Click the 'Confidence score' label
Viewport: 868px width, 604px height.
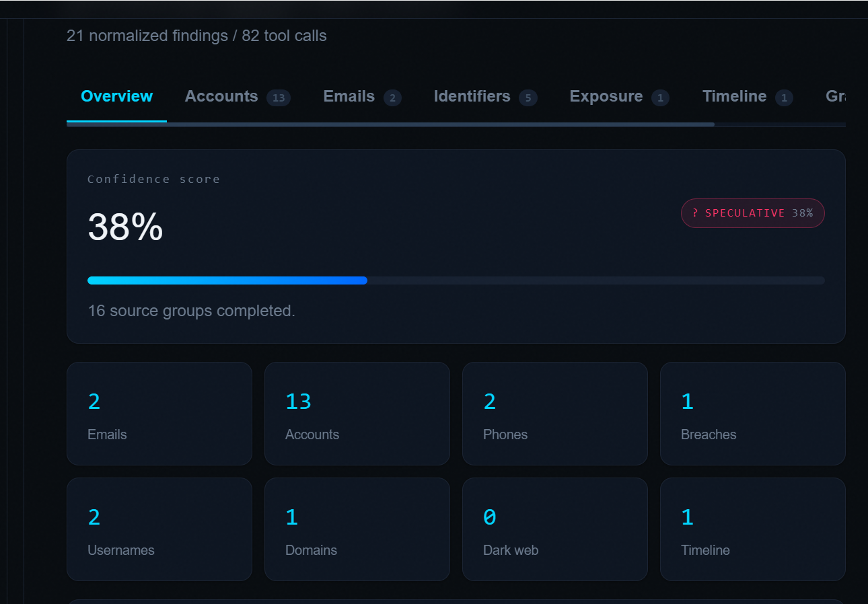pos(154,179)
